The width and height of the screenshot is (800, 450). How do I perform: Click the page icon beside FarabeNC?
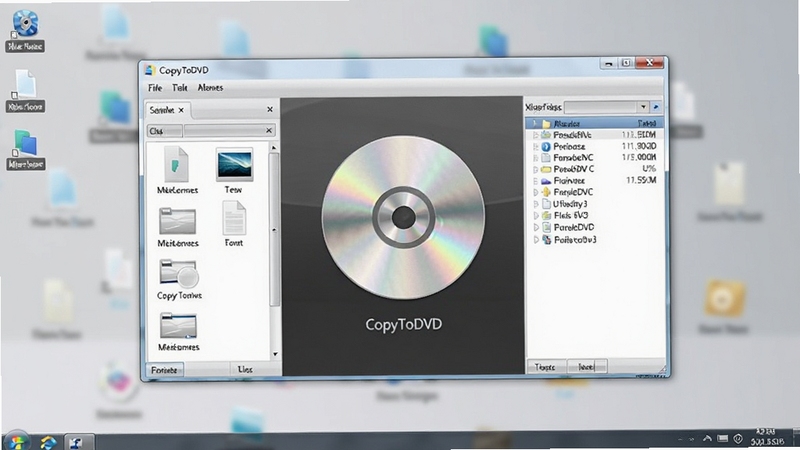pyautogui.click(x=546, y=158)
